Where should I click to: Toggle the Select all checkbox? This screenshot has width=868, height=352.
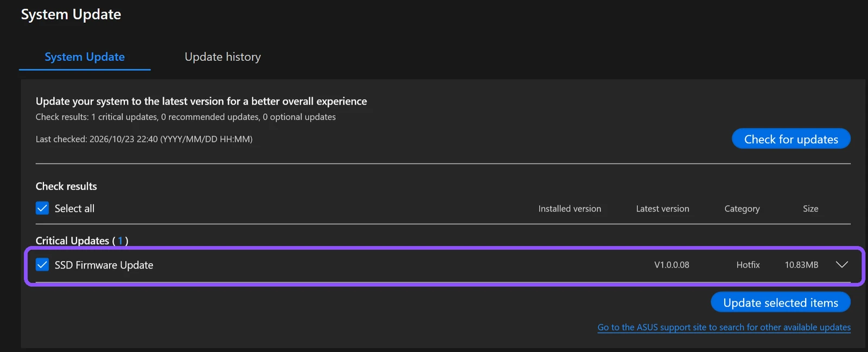42,208
